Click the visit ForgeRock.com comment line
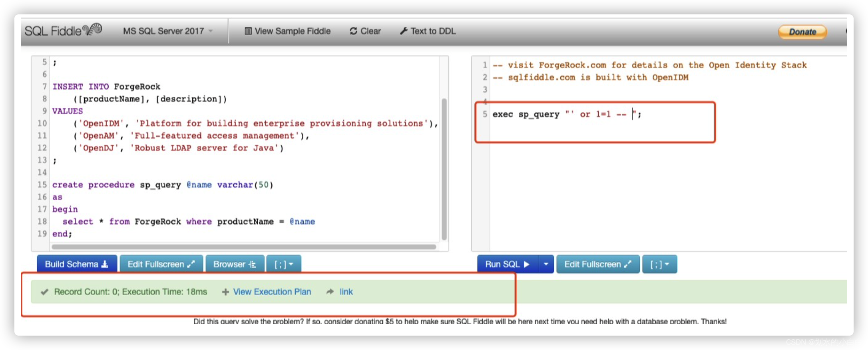 (649, 65)
